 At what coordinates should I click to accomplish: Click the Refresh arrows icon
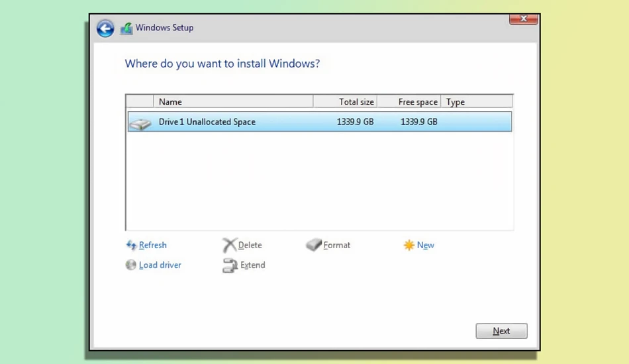click(131, 245)
